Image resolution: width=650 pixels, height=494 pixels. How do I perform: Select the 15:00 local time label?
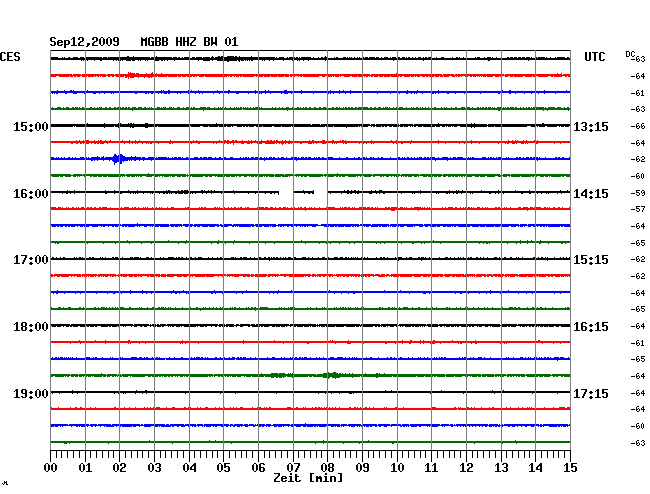point(31,126)
